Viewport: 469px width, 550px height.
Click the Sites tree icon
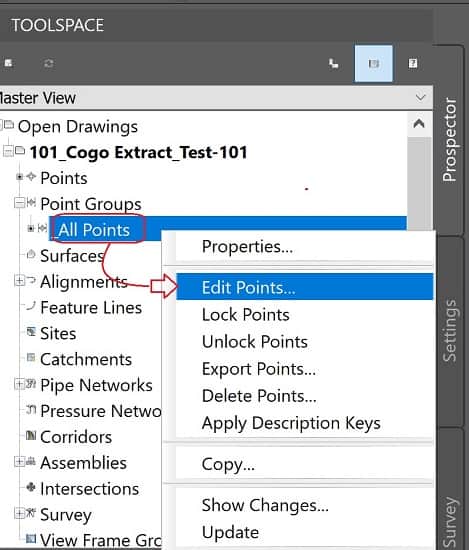[x=31, y=331]
